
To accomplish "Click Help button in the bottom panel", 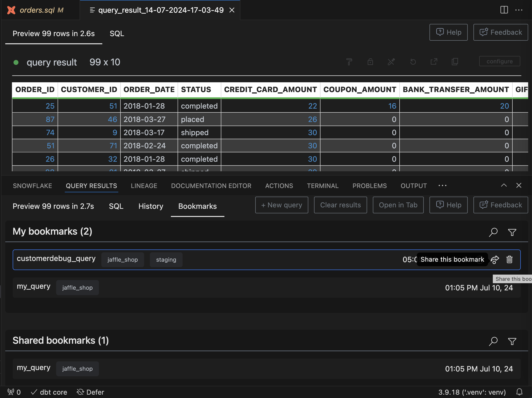I will [449, 205].
